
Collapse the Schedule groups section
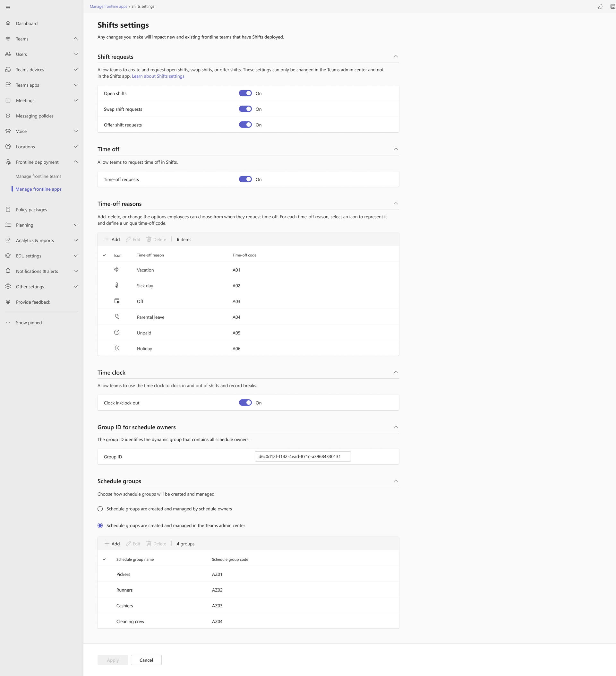click(396, 481)
